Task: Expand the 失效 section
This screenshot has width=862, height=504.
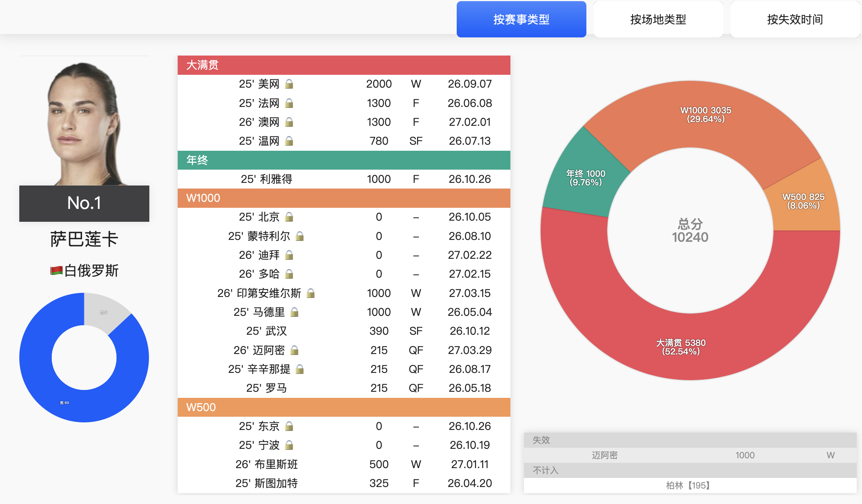Action: [x=541, y=440]
